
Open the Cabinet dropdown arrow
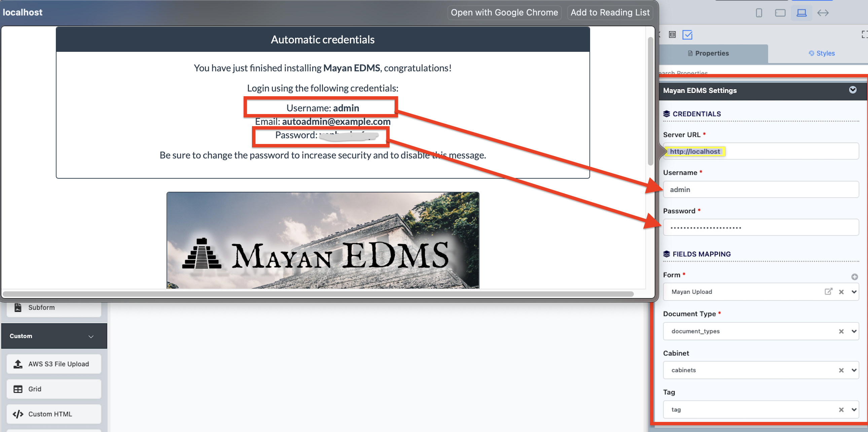tap(854, 370)
